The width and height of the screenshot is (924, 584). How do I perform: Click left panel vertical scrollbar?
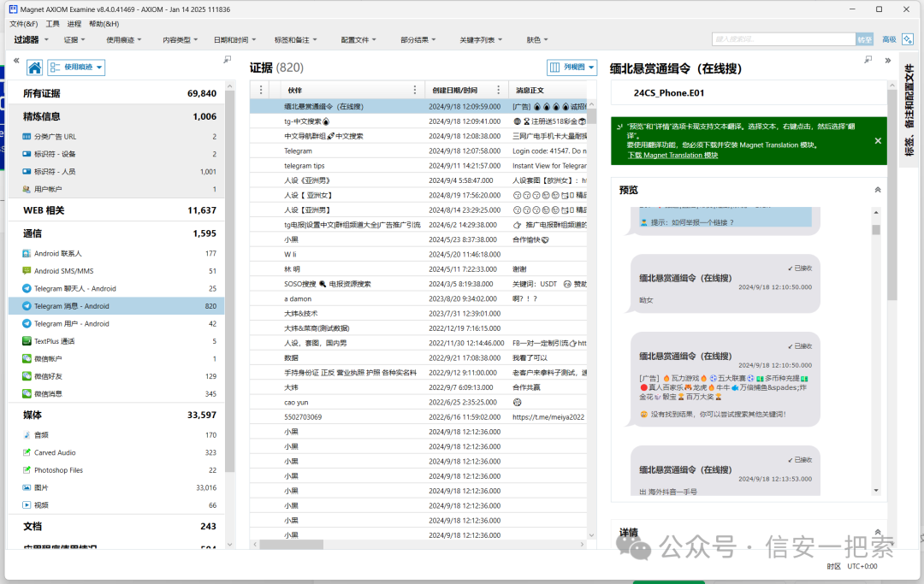[x=230, y=282]
